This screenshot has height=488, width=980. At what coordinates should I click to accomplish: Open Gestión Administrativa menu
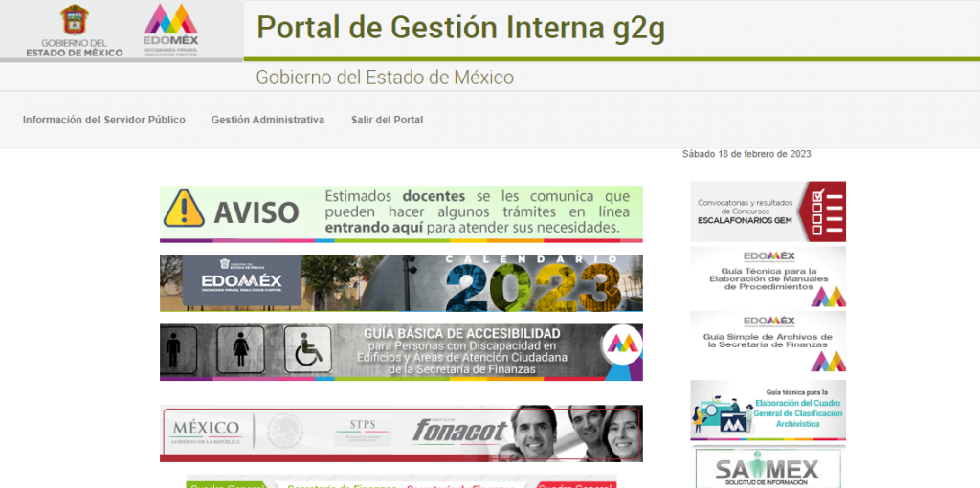pyautogui.click(x=268, y=120)
